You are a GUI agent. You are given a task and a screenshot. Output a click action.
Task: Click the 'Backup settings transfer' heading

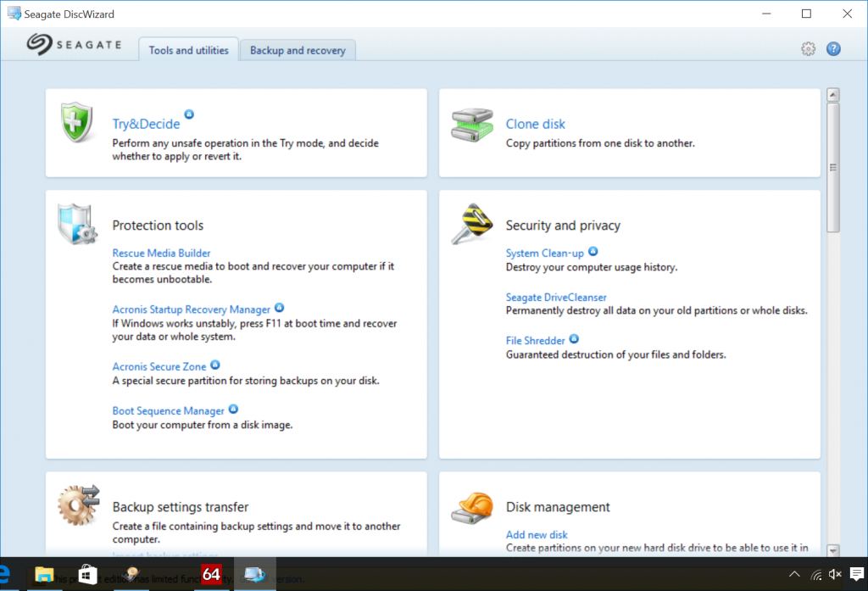coord(181,507)
